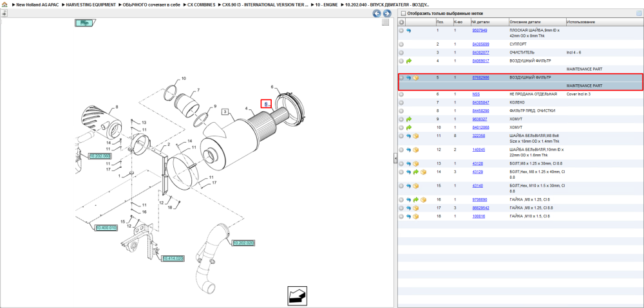This screenshot has width=644, height=308.
Task: Go to next diagram with right arrow
Action: (386, 14)
